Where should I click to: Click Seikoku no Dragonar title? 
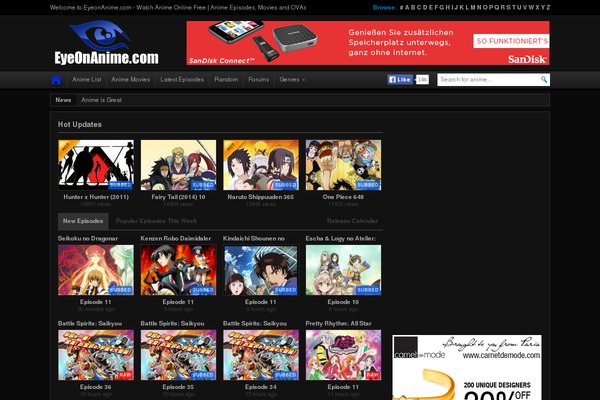point(88,238)
